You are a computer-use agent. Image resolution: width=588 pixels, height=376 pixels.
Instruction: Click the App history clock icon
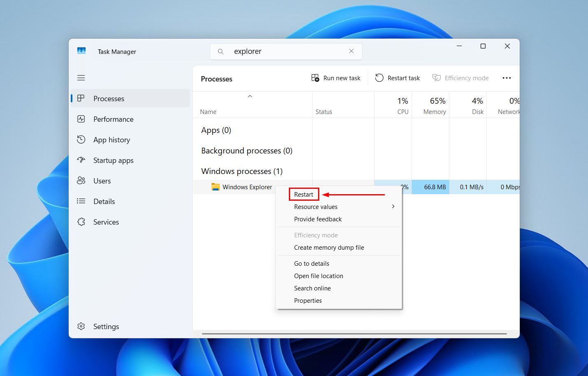click(81, 139)
